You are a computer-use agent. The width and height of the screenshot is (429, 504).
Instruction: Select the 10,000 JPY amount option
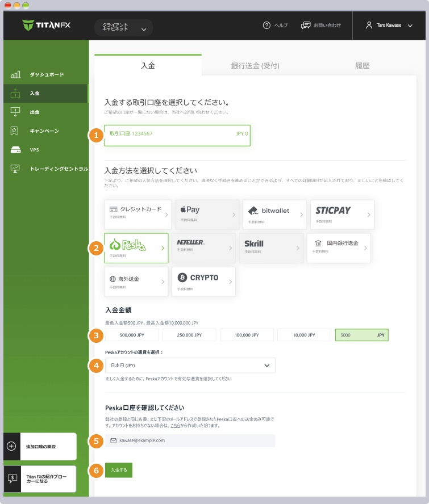pyautogui.click(x=304, y=335)
